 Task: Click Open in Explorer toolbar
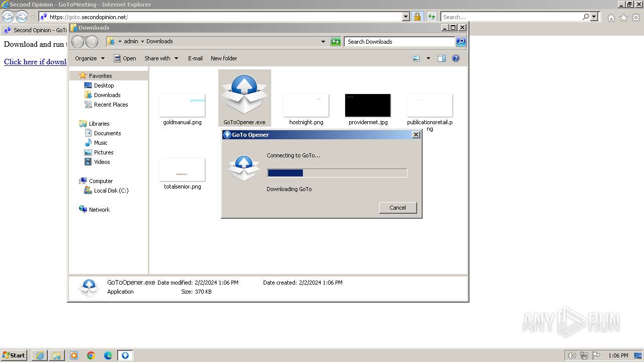pyautogui.click(x=125, y=58)
